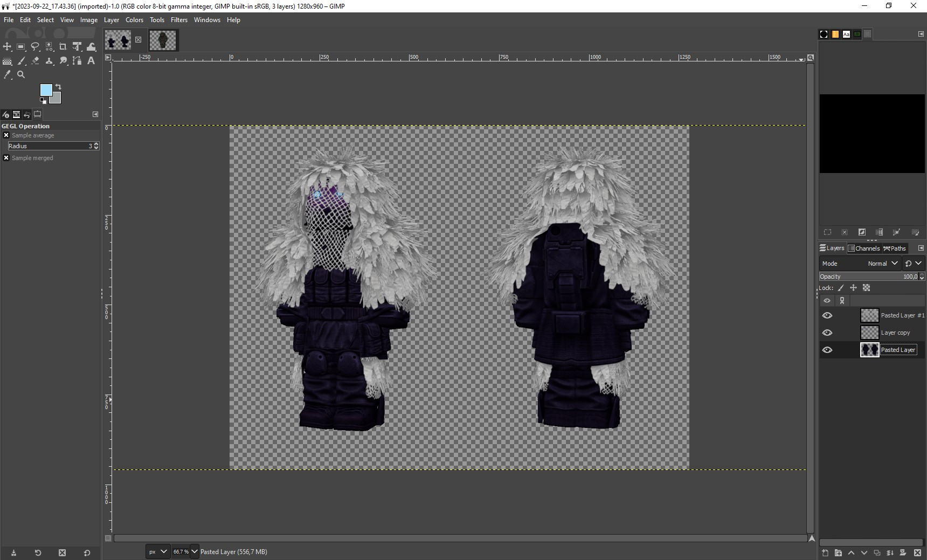Open the blend mode group switcher dropdown
The image size is (927, 560).
pyautogui.click(x=914, y=264)
